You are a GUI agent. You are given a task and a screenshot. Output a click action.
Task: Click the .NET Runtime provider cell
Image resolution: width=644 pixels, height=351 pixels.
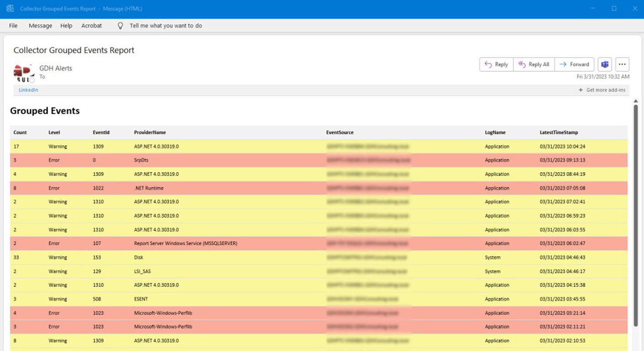click(149, 188)
